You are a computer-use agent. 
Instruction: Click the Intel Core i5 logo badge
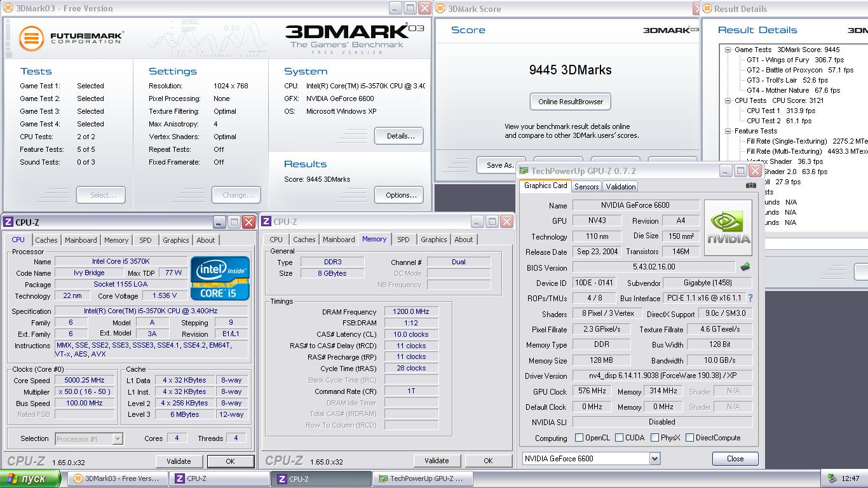pyautogui.click(x=220, y=278)
